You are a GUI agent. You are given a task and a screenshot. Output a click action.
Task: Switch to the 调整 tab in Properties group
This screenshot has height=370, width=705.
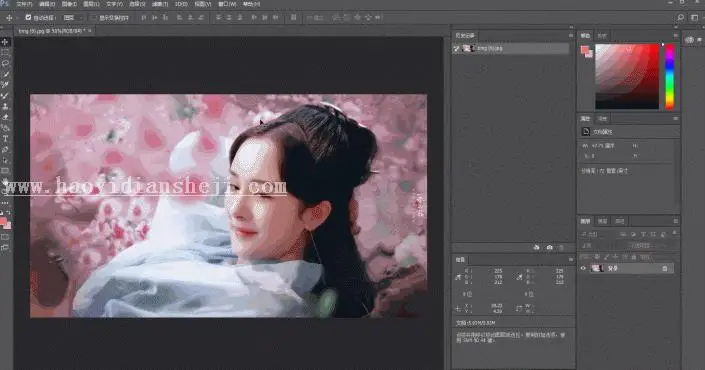[x=602, y=119]
